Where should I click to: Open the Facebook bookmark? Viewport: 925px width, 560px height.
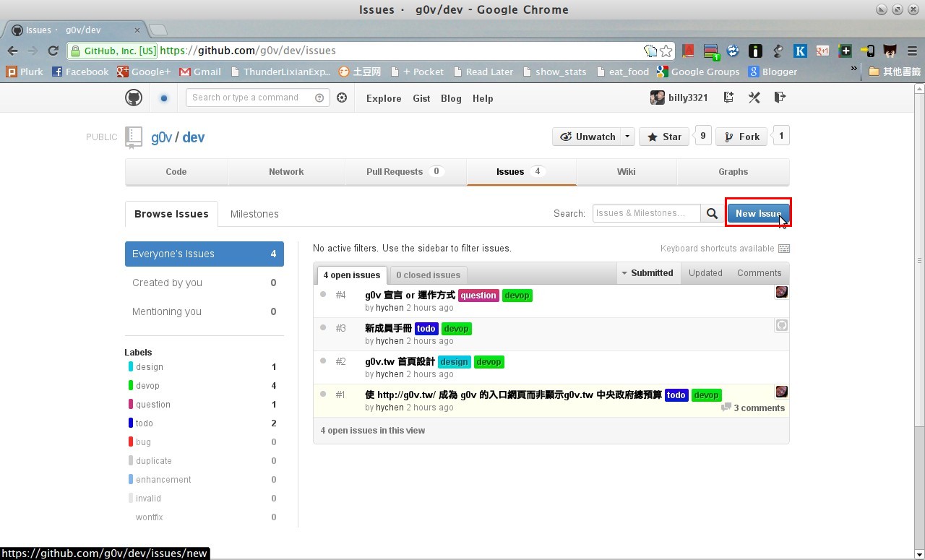(80, 72)
